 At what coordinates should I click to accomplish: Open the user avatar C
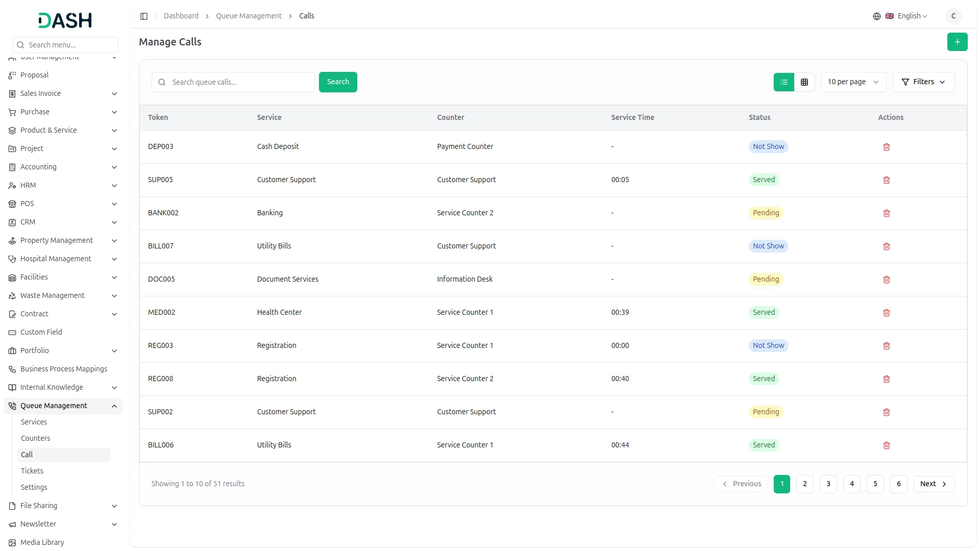(953, 16)
